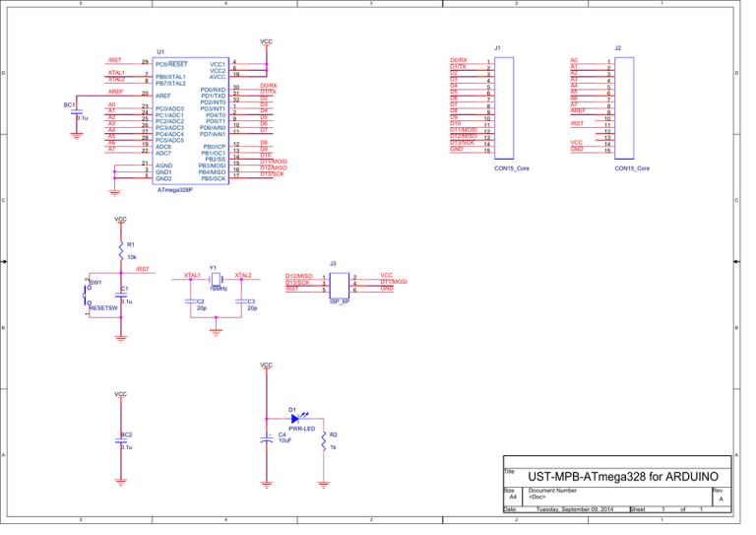Select the PD0/RXD pin name on U1
756x535 pixels.
pyautogui.click(x=213, y=91)
